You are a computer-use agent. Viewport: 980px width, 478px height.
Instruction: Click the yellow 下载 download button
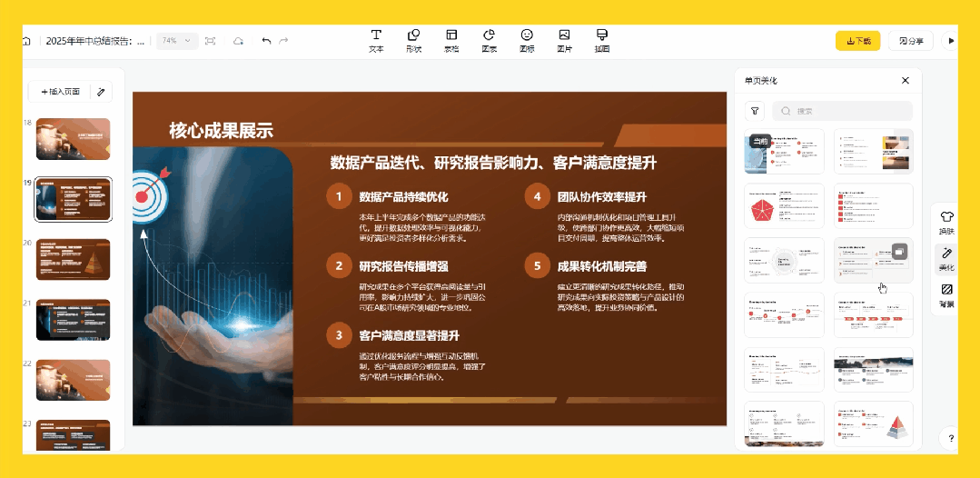tap(857, 41)
